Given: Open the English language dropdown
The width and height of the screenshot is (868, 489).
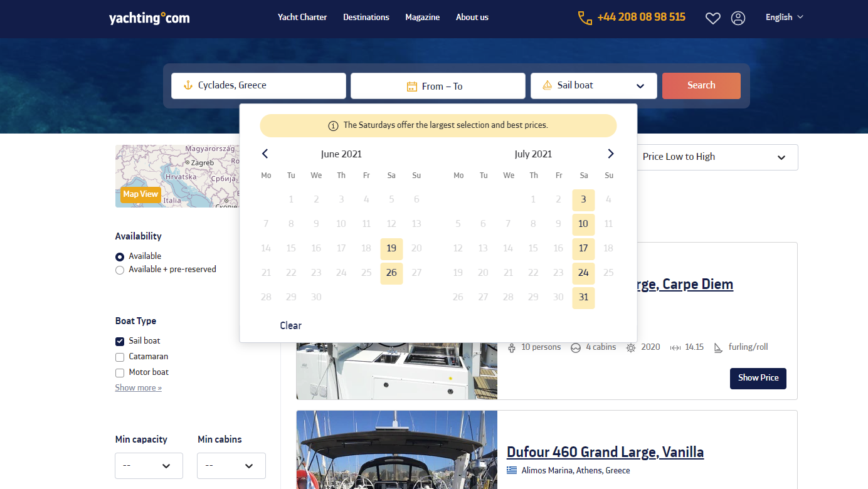Looking at the screenshot, I should click(783, 17).
